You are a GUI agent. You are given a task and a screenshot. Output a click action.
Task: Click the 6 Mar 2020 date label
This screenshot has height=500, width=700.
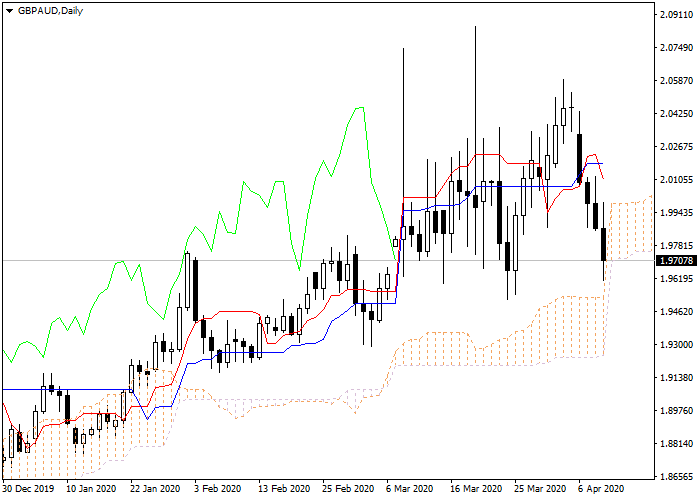click(410, 489)
